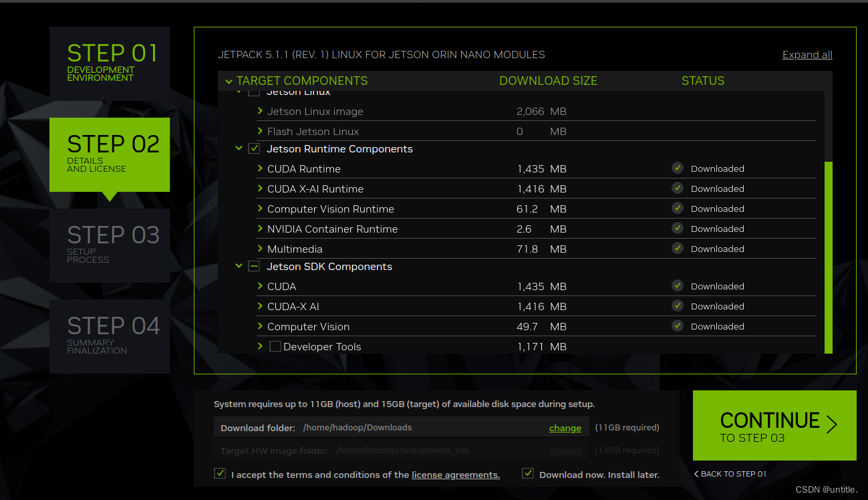Open the license agreements link
Image resolution: width=868 pixels, height=500 pixels.
coord(456,475)
